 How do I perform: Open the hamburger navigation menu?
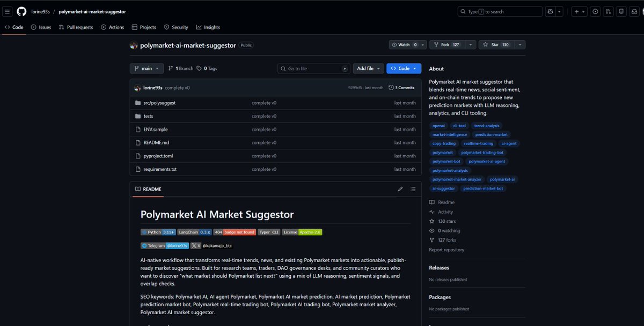[8, 11]
